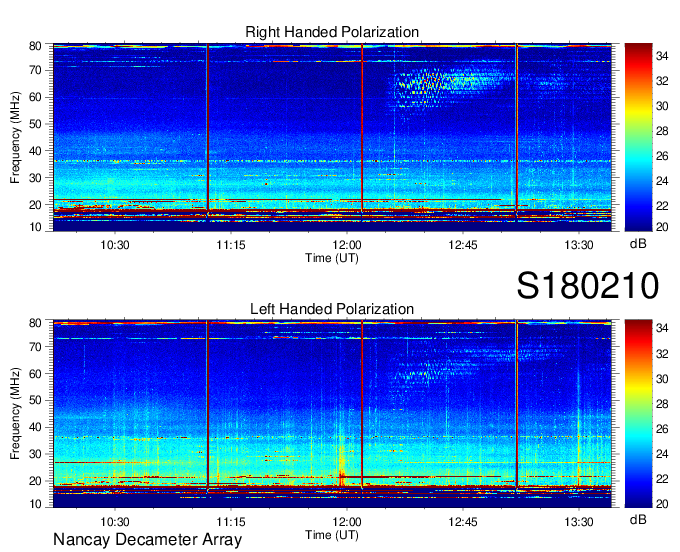
Task: Click the 40 MHz tick label on left-handed plot
Action: [35, 427]
